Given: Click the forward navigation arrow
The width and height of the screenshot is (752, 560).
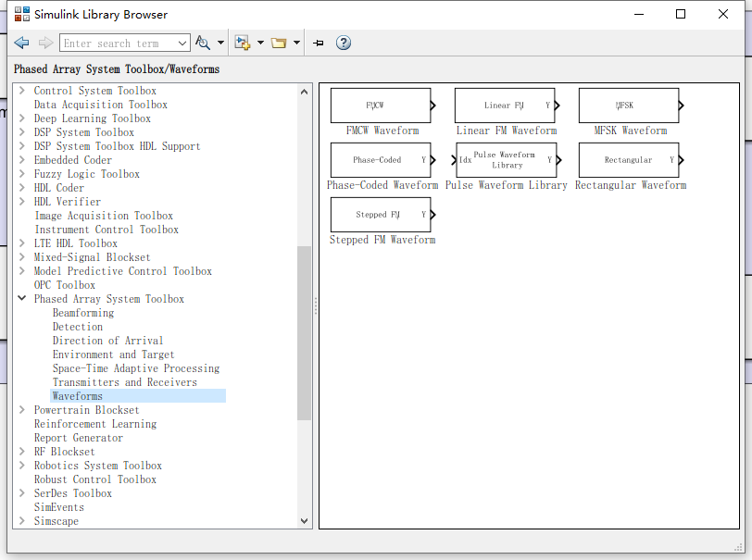Looking at the screenshot, I should tap(45, 44).
